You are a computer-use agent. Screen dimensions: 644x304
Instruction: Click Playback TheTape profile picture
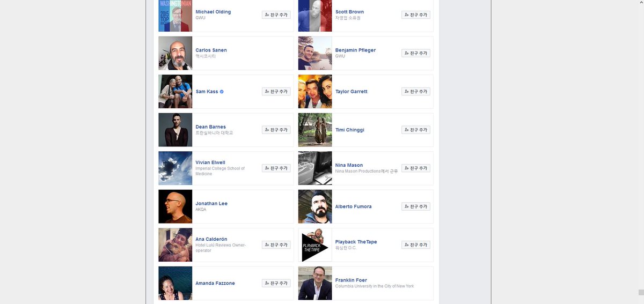point(315,245)
